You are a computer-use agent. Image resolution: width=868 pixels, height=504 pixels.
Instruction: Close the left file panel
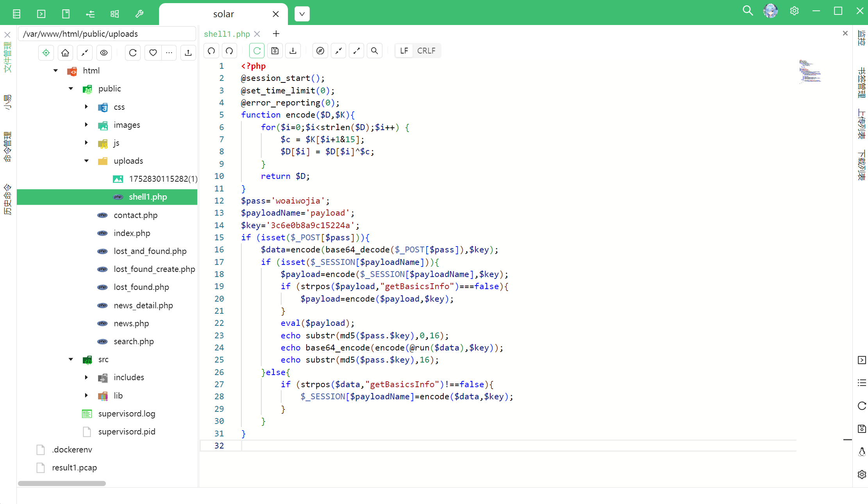[x=7, y=35]
